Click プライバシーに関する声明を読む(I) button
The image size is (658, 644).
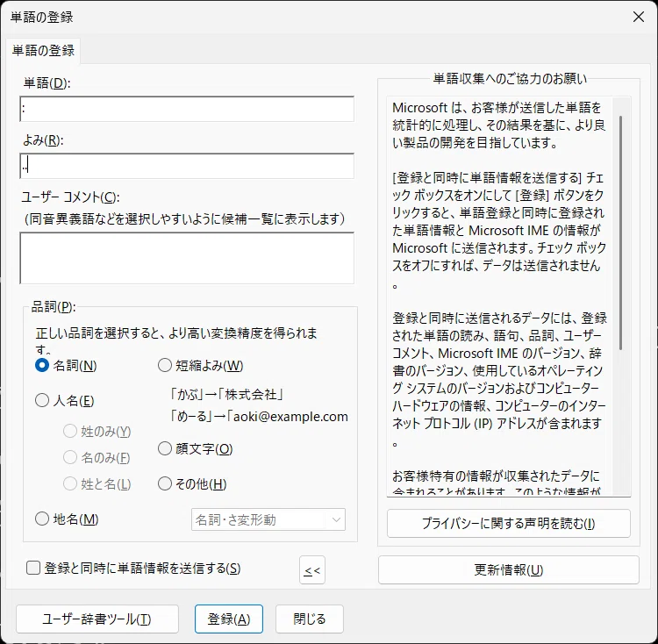pos(509,524)
